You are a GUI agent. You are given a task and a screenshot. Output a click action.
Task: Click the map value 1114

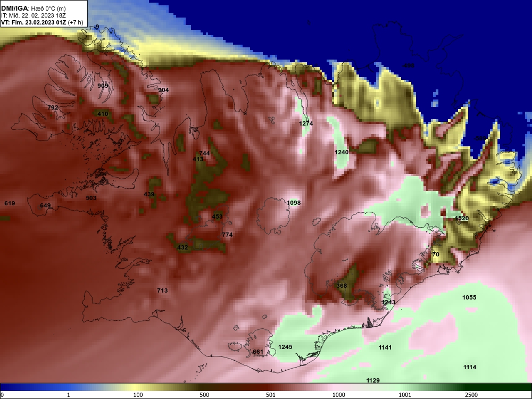(470, 367)
